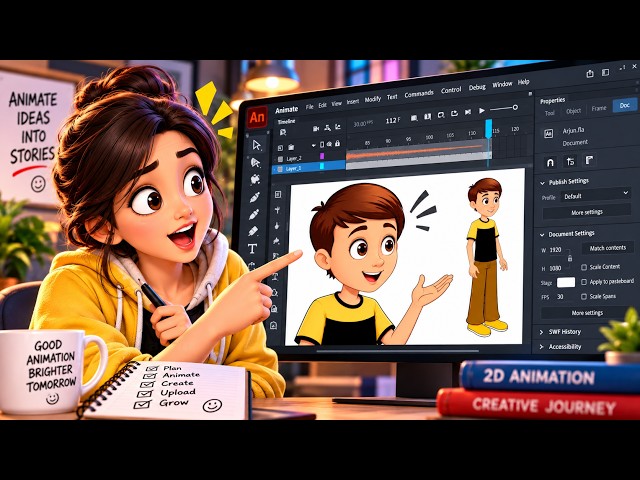Click the Match contents button
The image size is (640, 480).
(x=607, y=248)
